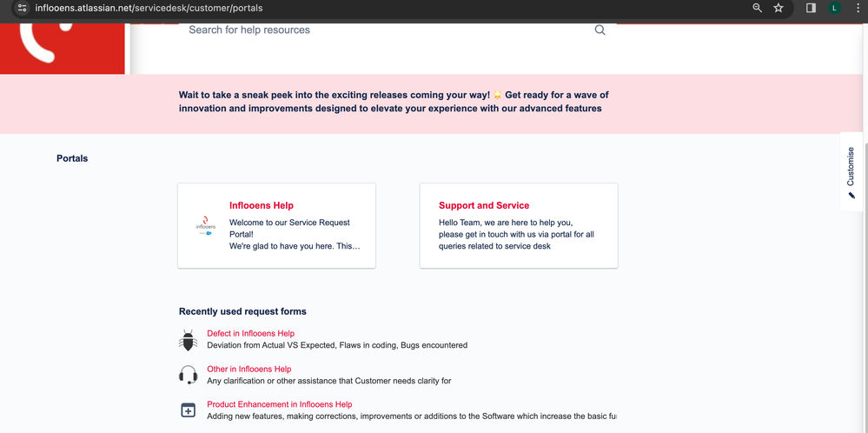
Task: Click the URL in the address bar
Action: pos(149,9)
